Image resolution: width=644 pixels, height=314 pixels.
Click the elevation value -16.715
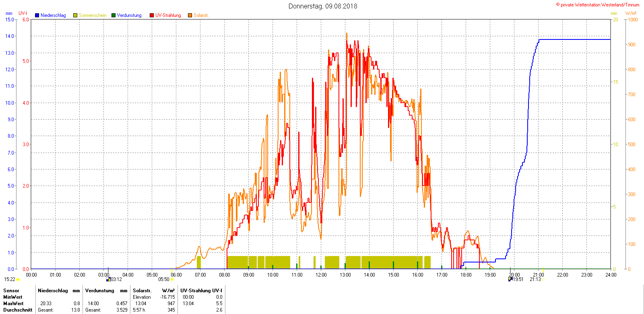pos(167,297)
